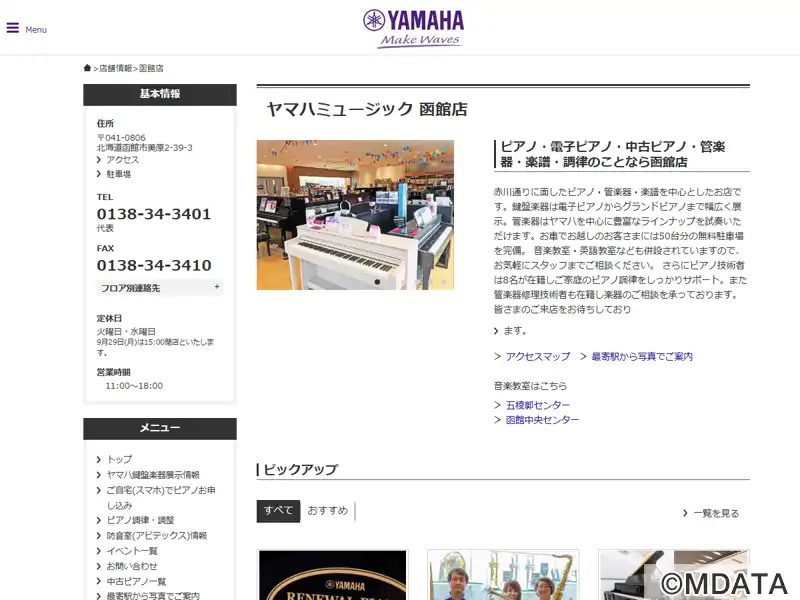The height and width of the screenshot is (600, 800).
Task: Click the 11:00〜18:00 business hours text
Action: pos(134,386)
